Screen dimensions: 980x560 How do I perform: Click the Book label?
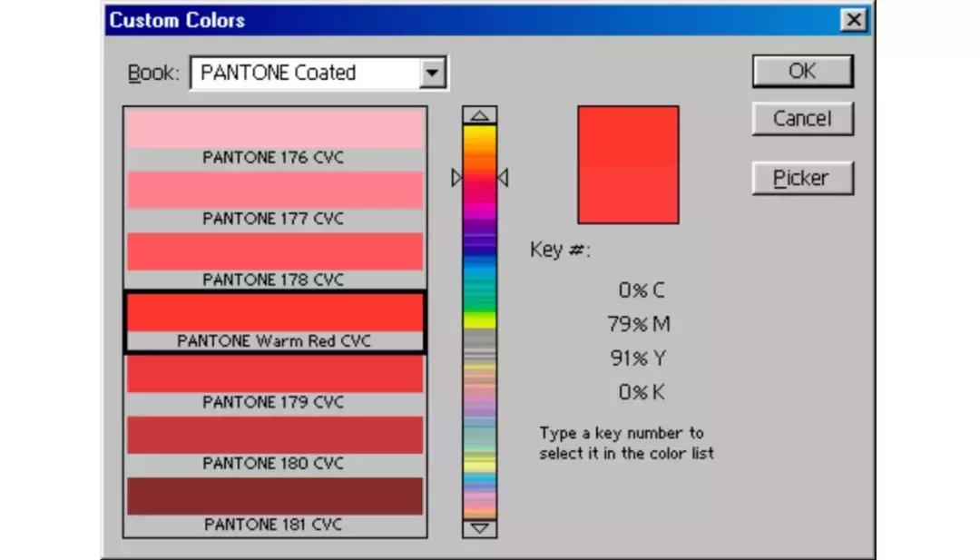(x=153, y=74)
